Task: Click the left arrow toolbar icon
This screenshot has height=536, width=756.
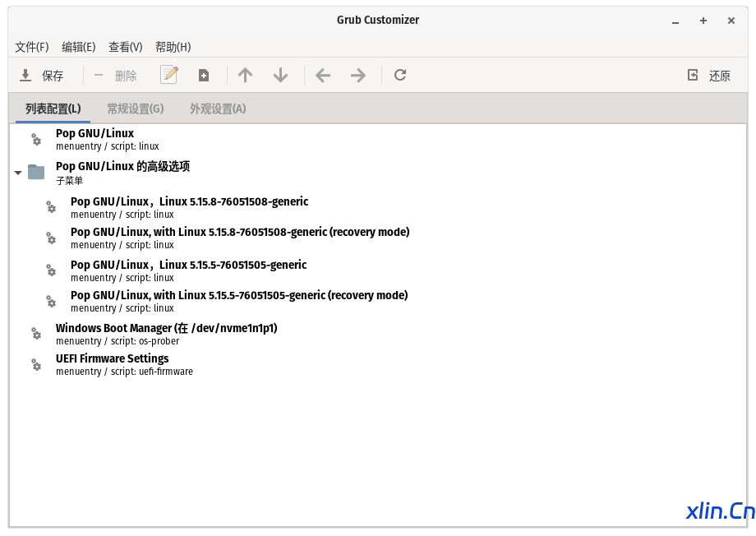Action: tap(323, 76)
